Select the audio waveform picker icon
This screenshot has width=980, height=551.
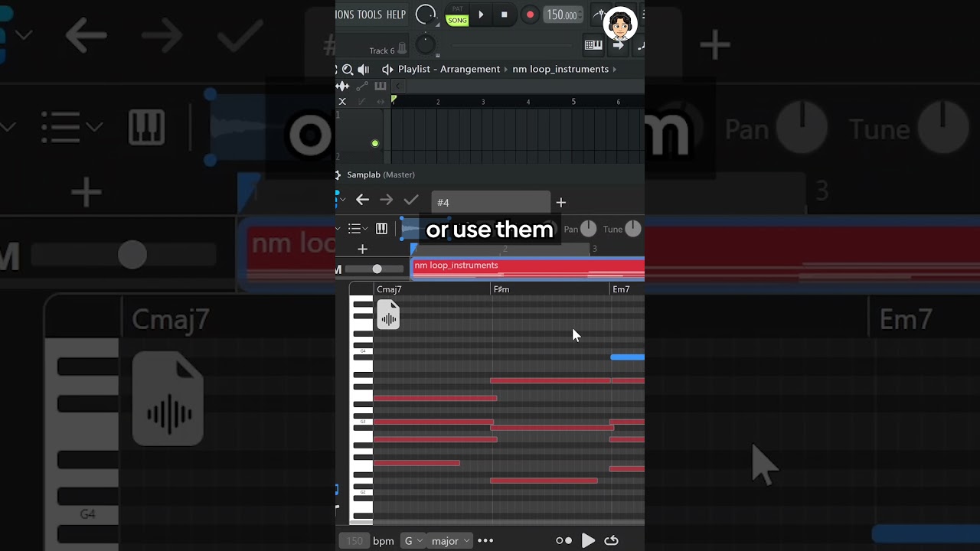click(x=343, y=86)
